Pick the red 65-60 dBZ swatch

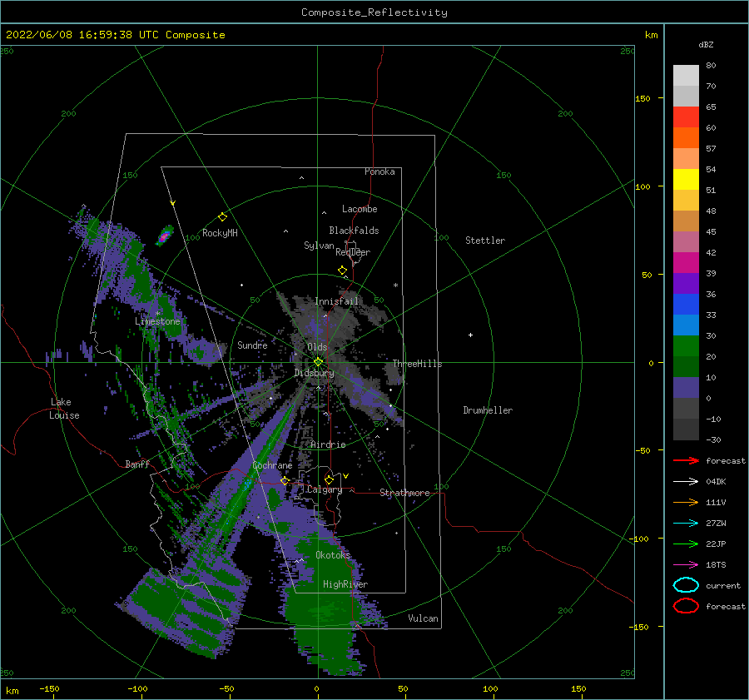point(686,117)
